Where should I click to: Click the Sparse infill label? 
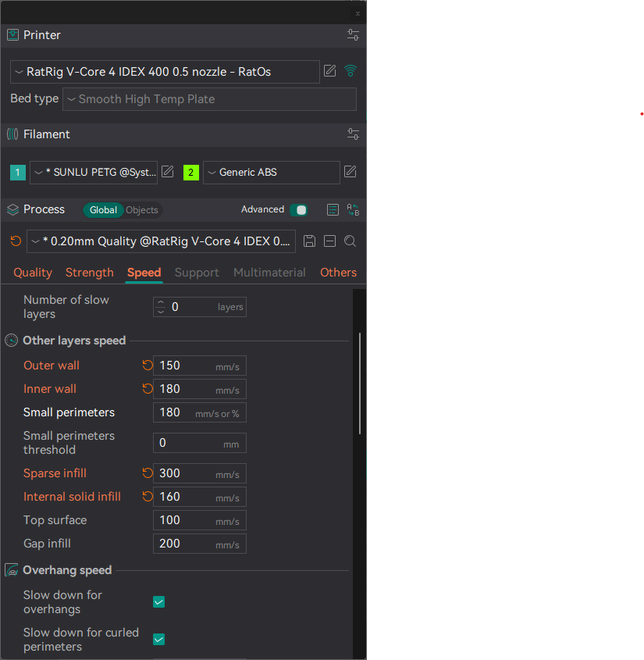(55, 473)
